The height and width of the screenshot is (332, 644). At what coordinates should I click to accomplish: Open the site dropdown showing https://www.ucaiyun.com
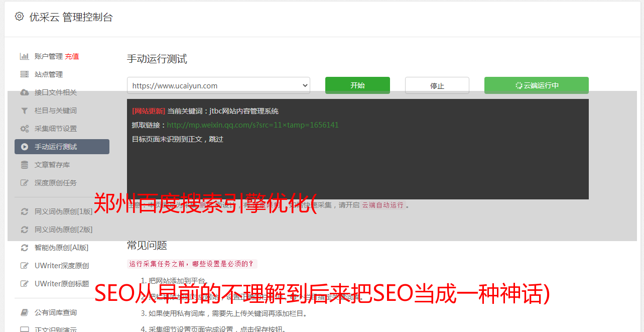tap(218, 85)
